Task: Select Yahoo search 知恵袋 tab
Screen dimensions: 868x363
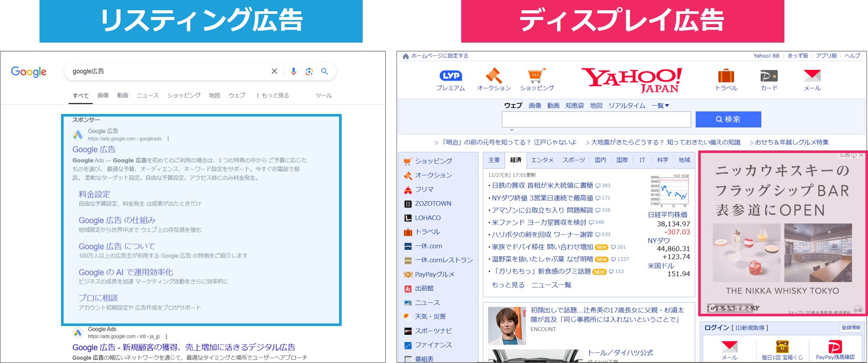Action: 575,106
